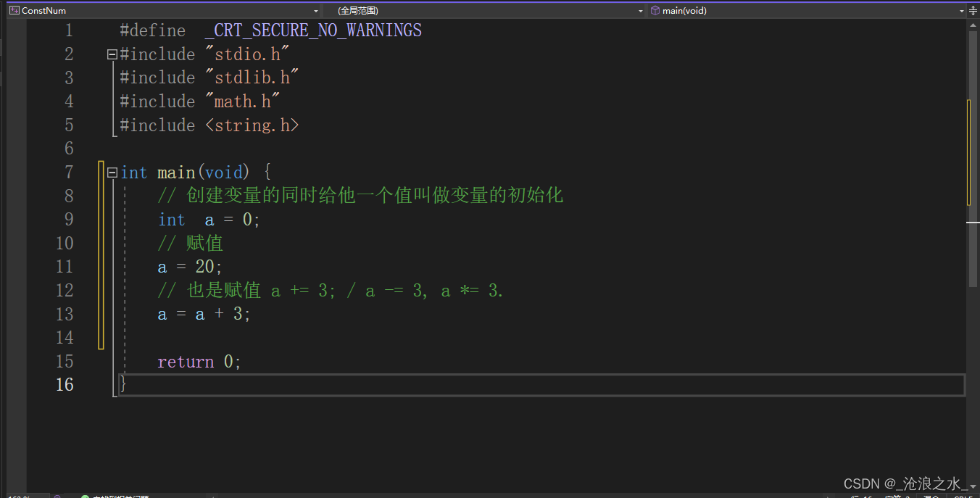This screenshot has height=498, width=980.
Task: Click the comment 也是赋值 a += 3
Action: pos(331,291)
